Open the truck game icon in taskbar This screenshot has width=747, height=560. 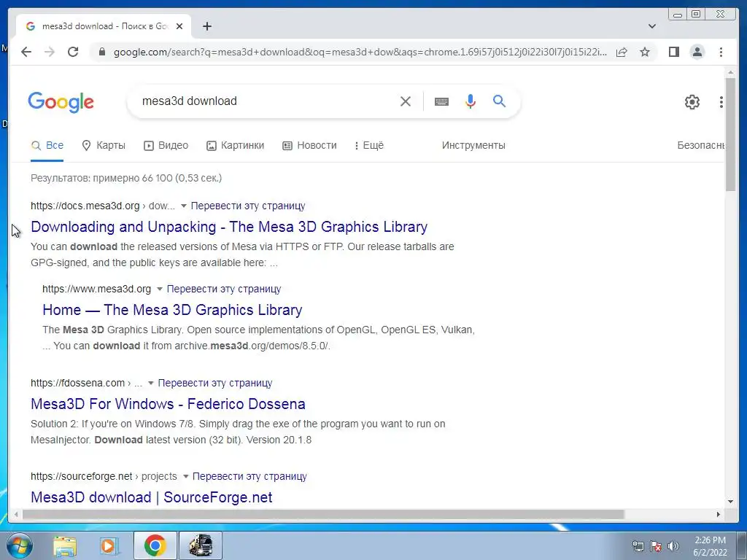[x=201, y=545]
